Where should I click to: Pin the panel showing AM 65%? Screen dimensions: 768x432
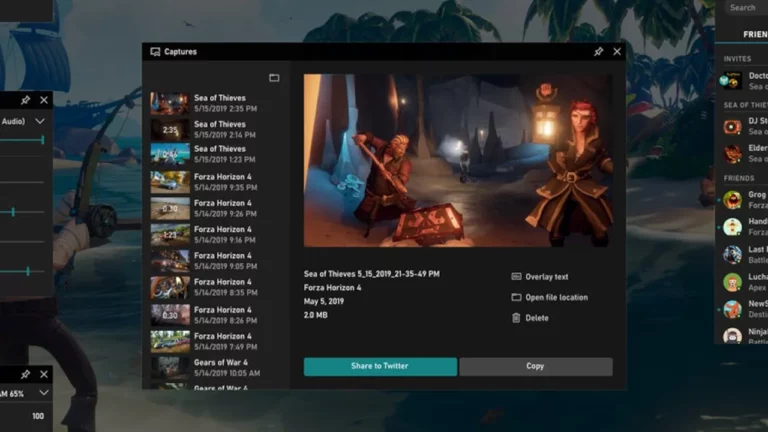25,375
